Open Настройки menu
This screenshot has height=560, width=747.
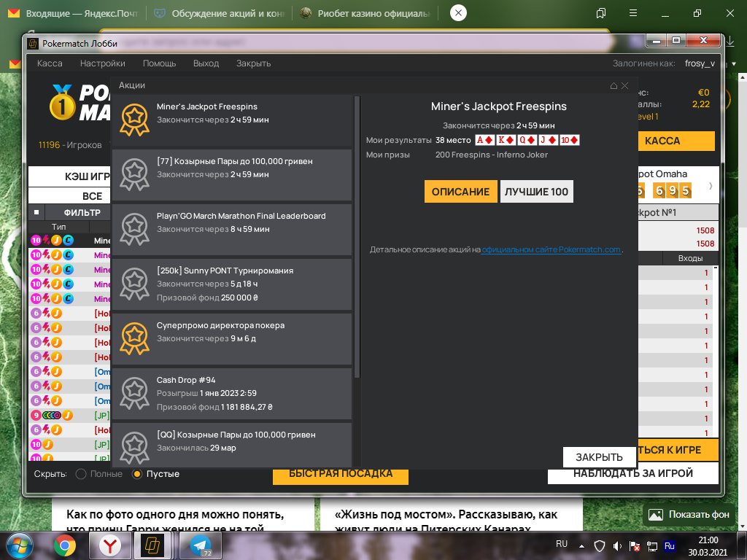pos(102,63)
